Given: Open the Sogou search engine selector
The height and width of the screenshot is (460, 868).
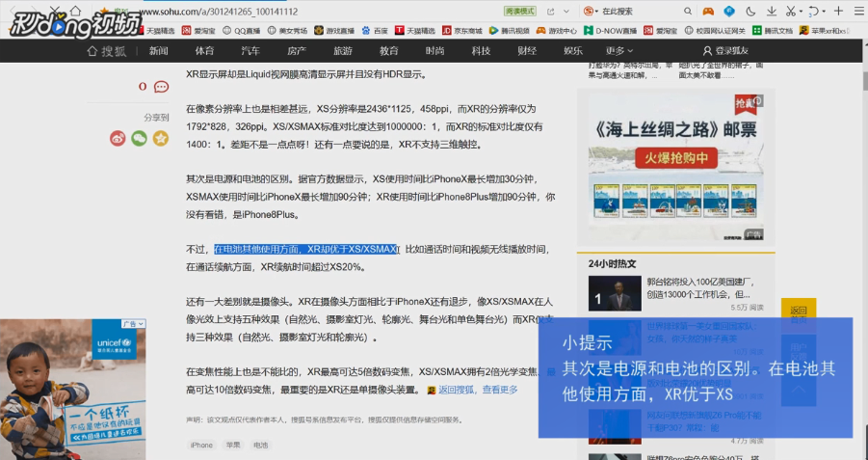Looking at the screenshot, I should 591,11.
